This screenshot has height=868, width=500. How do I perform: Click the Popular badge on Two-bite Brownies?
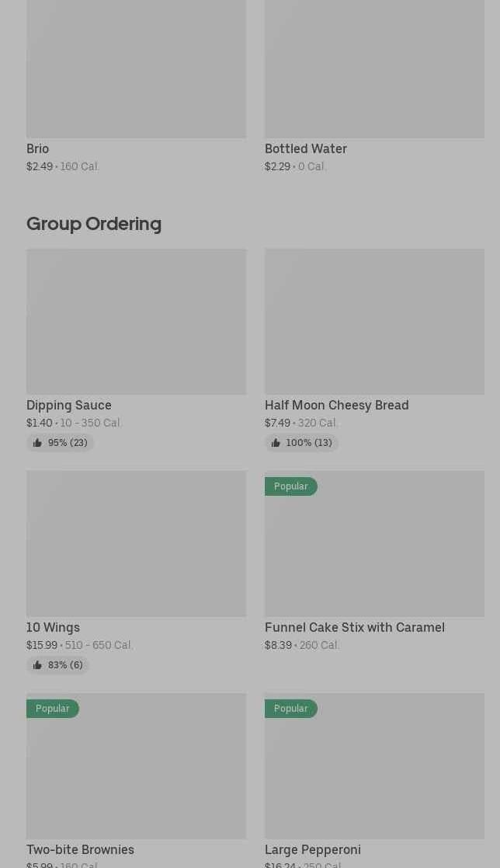click(x=53, y=709)
